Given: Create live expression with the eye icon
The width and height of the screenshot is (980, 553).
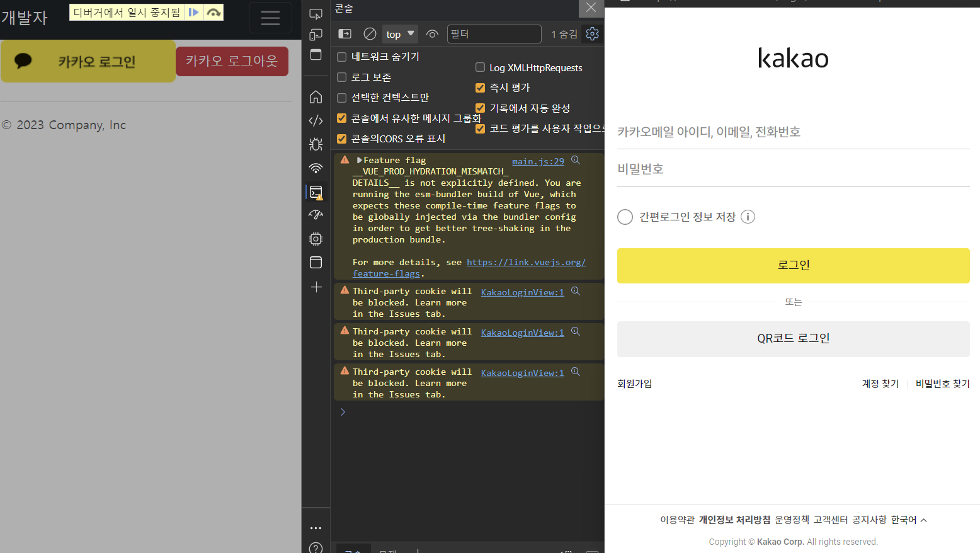Looking at the screenshot, I should (x=432, y=34).
